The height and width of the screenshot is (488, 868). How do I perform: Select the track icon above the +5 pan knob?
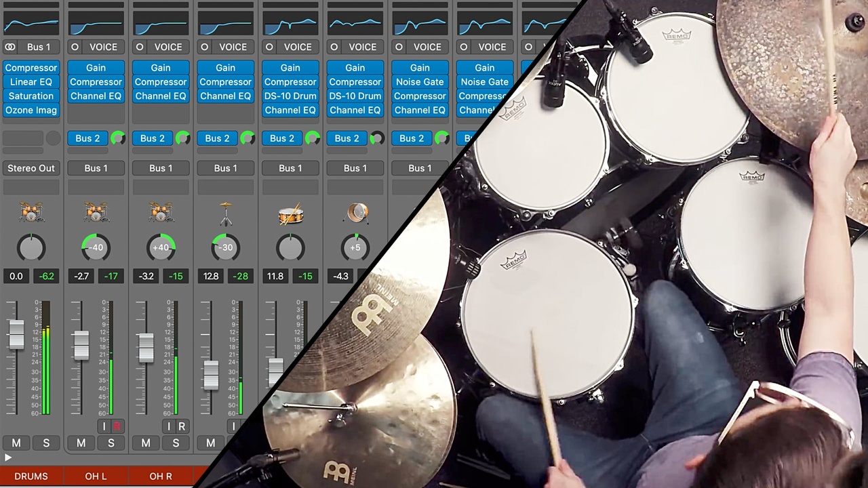coord(355,213)
